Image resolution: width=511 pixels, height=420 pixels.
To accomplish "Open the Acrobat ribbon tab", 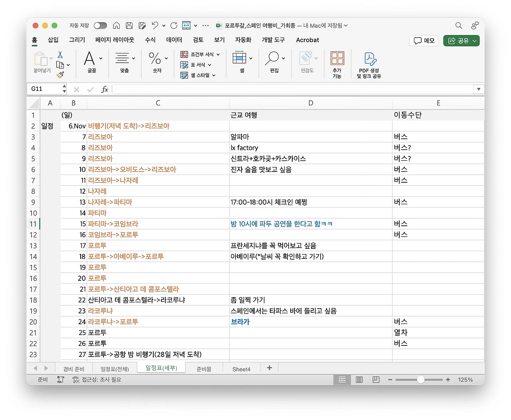I will pyautogui.click(x=307, y=40).
